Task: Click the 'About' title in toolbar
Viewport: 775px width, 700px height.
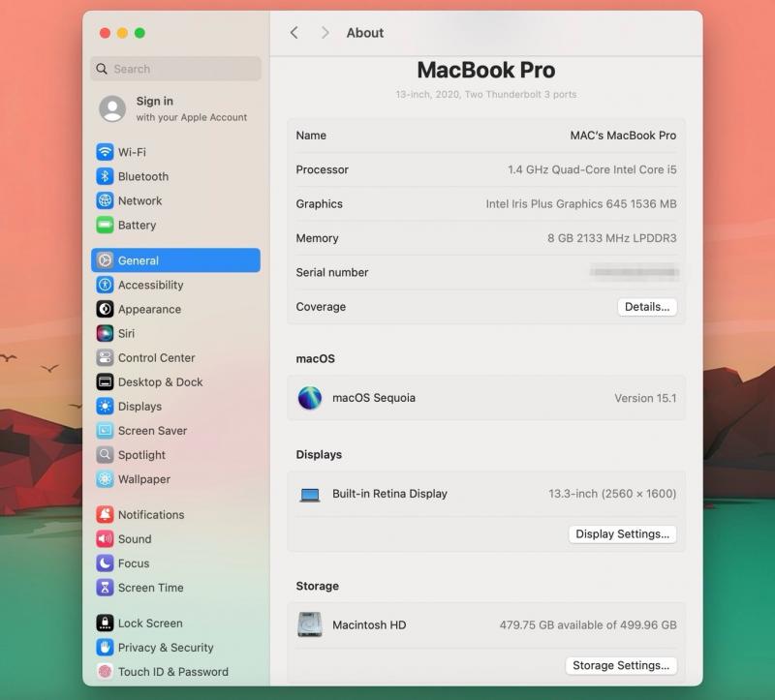Action: point(365,33)
